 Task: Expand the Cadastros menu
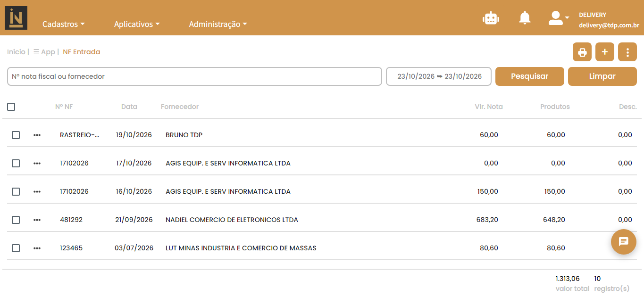(x=64, y=24)
